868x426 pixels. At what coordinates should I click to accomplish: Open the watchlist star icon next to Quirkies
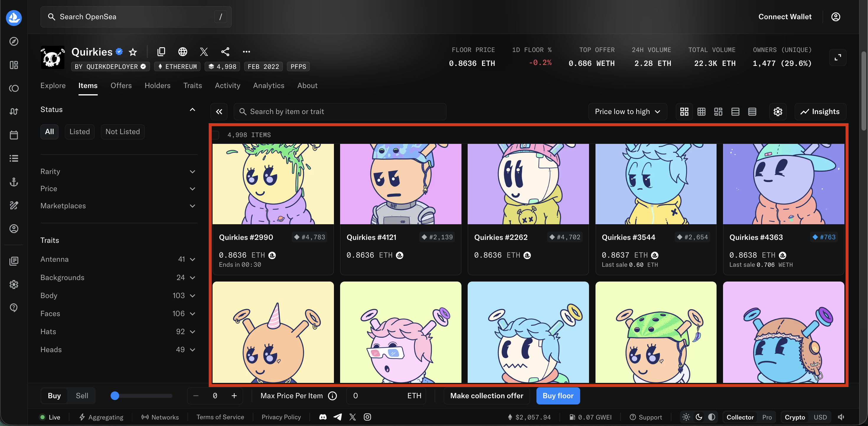click(133, 52)
